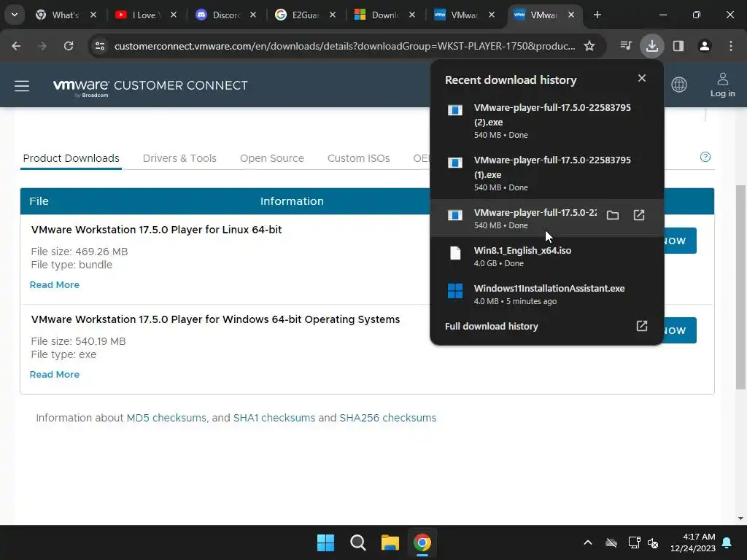Viewport: 747px width, 560px height.
Task: Open Full download history
Action: (491, 326)
